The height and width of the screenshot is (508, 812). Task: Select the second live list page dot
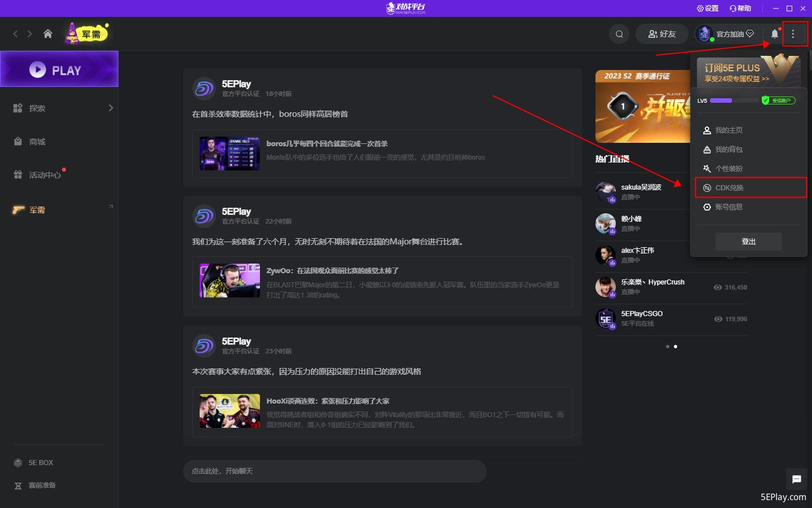(676, 347)
